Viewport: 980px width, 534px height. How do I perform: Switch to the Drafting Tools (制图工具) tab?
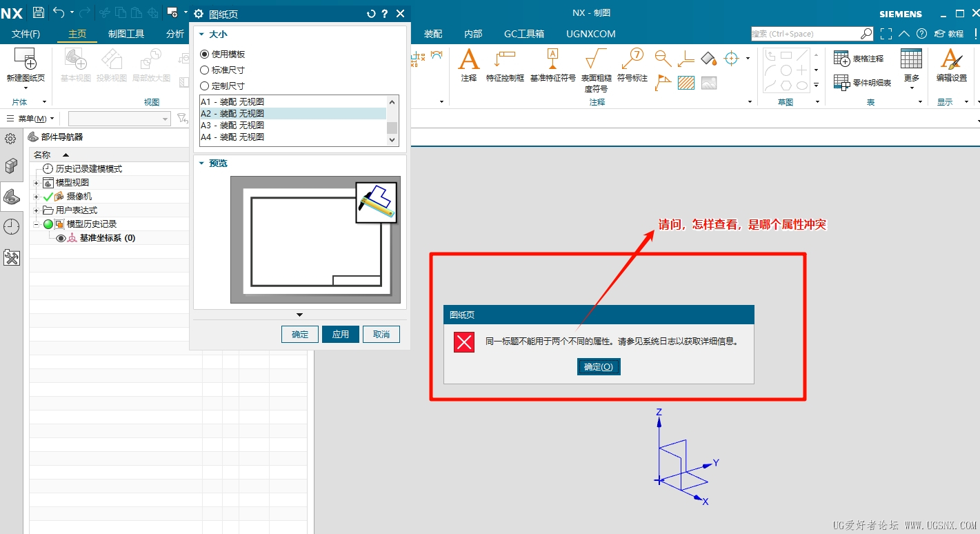[x=126, y=34]
